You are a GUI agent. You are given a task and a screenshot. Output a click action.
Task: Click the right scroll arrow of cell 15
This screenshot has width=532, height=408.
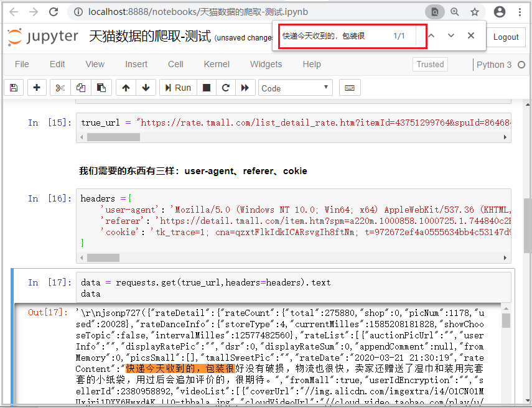(x=505, y=137)
